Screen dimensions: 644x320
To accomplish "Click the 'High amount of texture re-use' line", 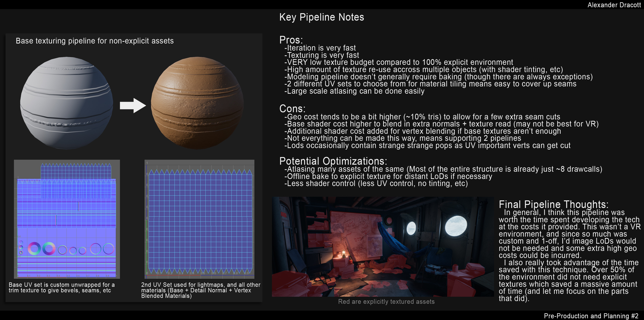I will point(424,69).
